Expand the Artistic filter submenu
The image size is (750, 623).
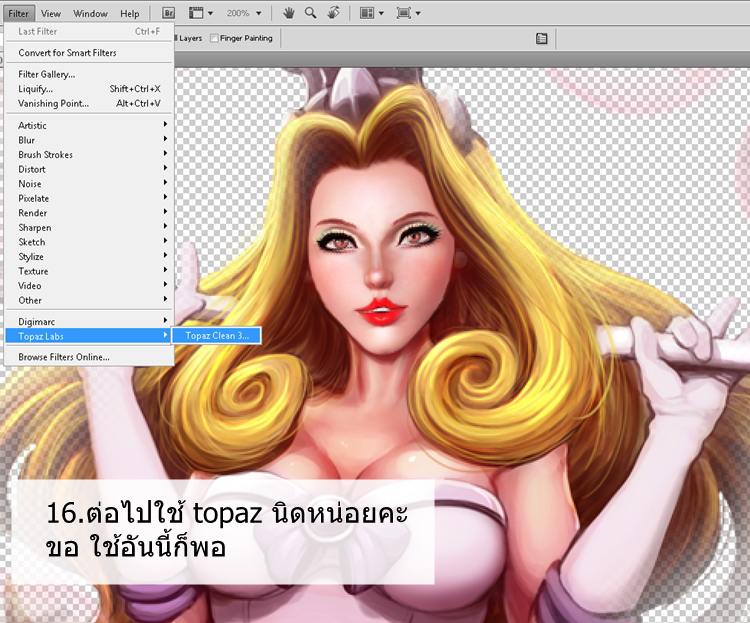tap(89, 125)
